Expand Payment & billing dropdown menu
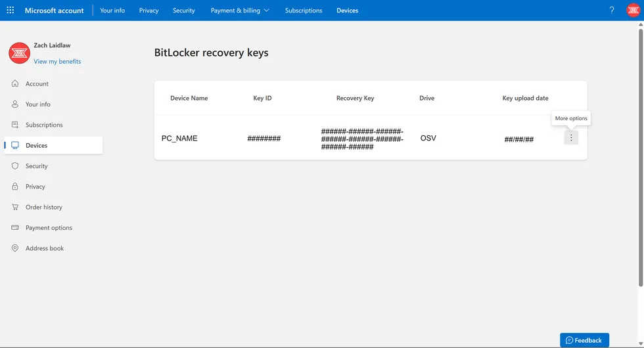Viewport: 644px width, 348px height. point(240,11)
